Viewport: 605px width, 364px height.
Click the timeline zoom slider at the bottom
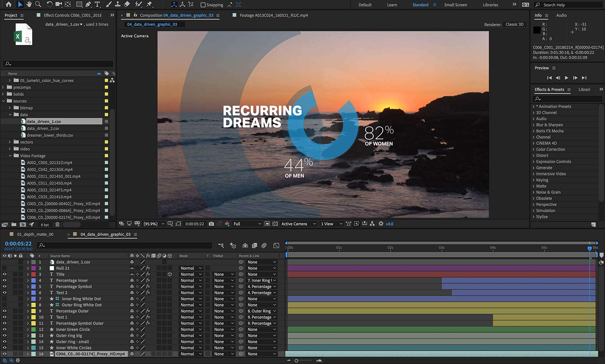(x=296, y=360)
